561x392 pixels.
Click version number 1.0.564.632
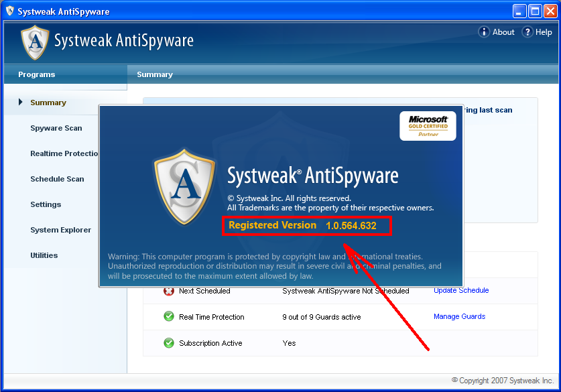(351, 226)
